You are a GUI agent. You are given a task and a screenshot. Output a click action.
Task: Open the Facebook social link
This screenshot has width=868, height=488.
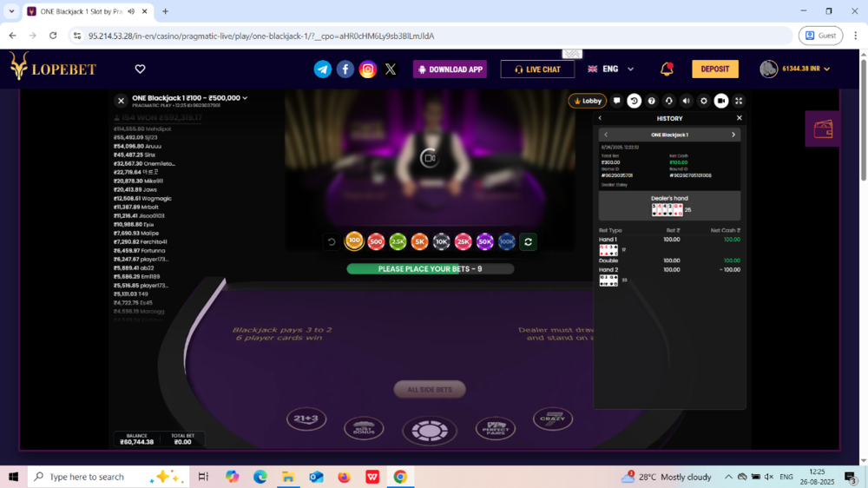pos(345,69)
